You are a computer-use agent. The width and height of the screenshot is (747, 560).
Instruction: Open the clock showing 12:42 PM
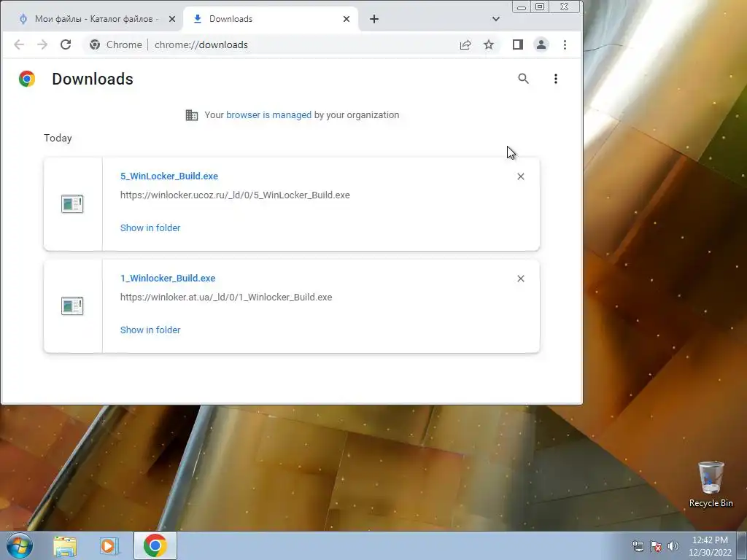point(710,546)
